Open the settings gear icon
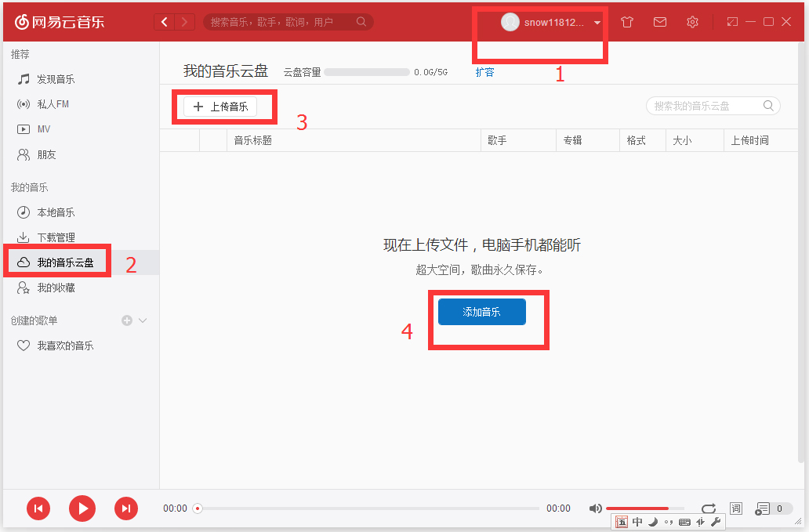The image size is (809, 532). click(692, 22)
